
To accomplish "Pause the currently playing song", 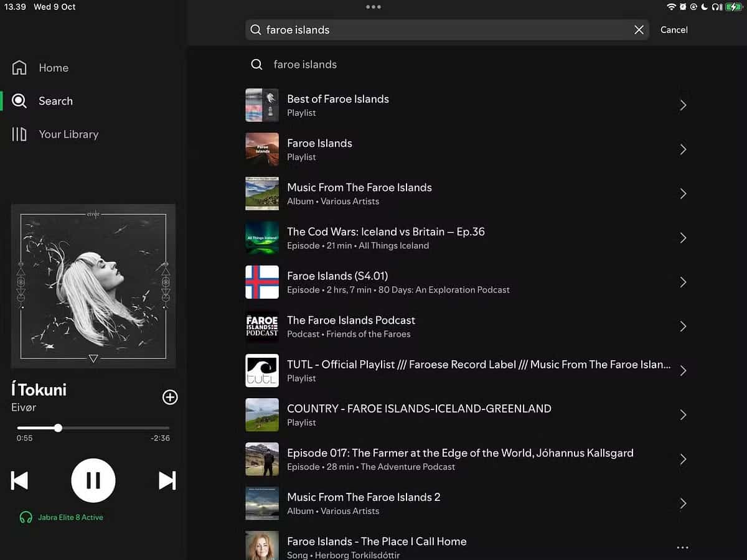I will [93, 480].
